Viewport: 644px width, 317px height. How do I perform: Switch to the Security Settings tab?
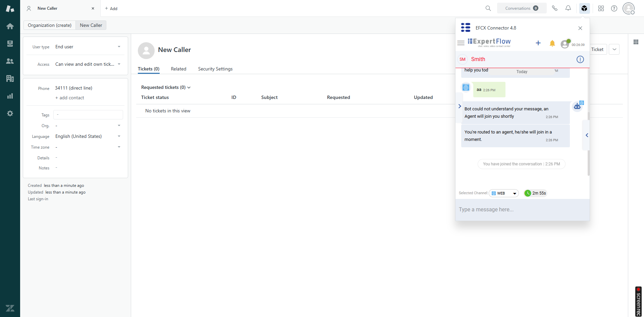pos(215,69)
